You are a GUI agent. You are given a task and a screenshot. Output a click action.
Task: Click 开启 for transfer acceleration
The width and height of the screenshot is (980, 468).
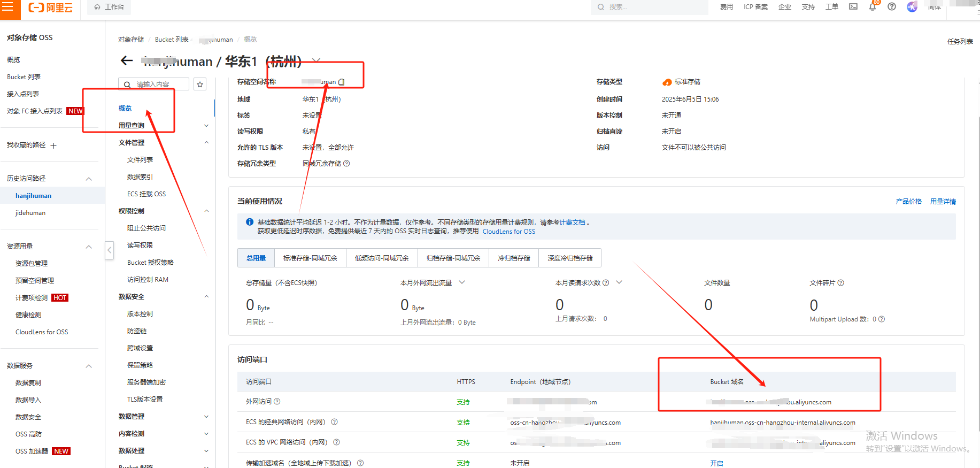716,463
